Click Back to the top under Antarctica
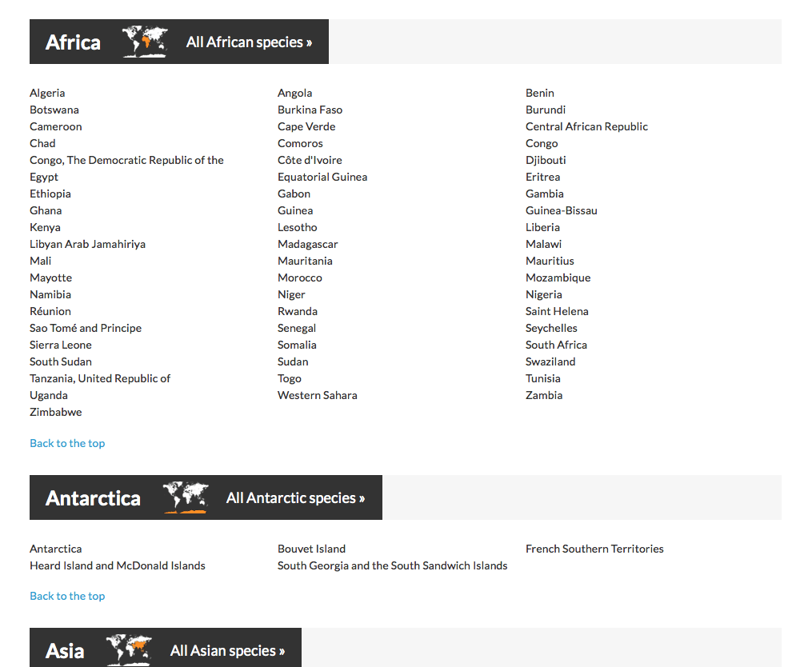 pos(67,596)
